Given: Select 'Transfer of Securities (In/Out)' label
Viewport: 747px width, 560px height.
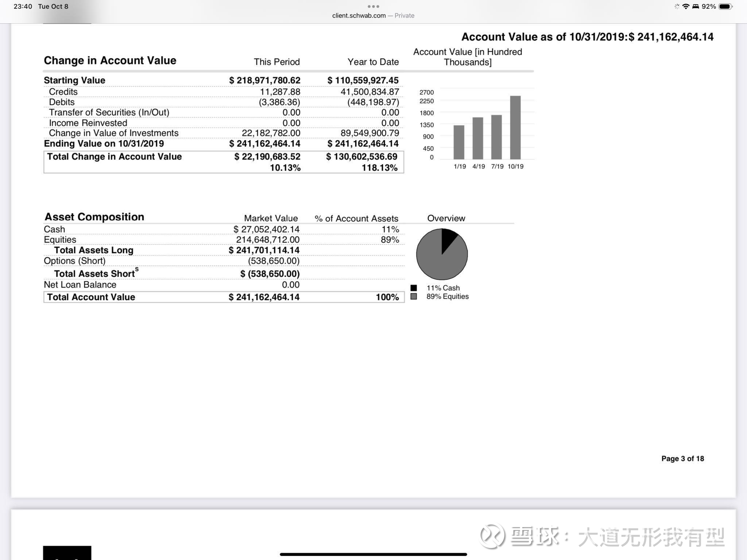Looking at the screenshot, I should pyautogui.click(x=109, y=112).
